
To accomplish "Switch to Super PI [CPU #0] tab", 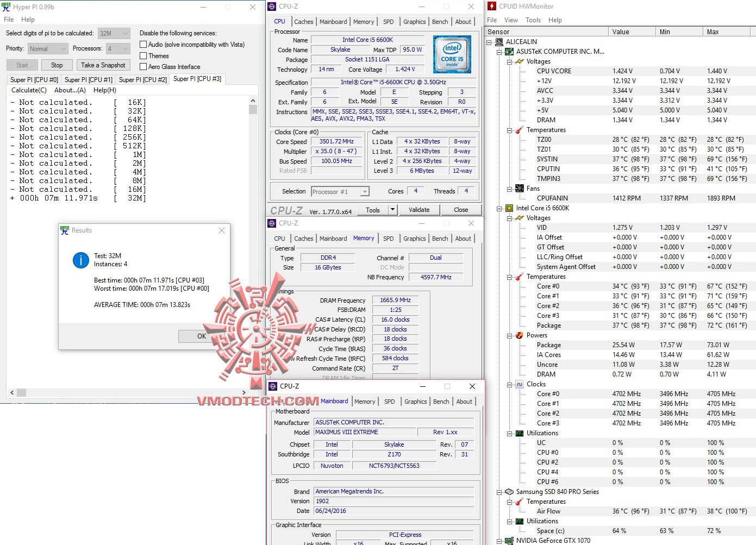I will [34, 79].
